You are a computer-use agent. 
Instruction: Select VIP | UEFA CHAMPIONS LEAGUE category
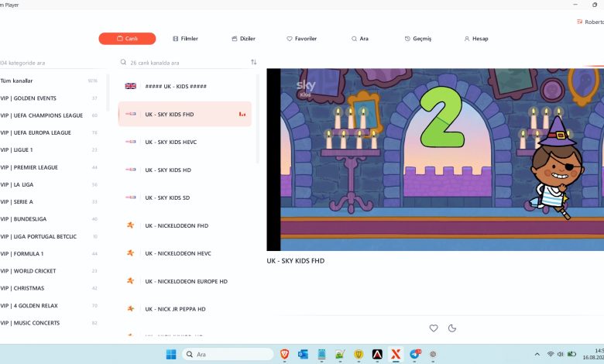point(49,115)
